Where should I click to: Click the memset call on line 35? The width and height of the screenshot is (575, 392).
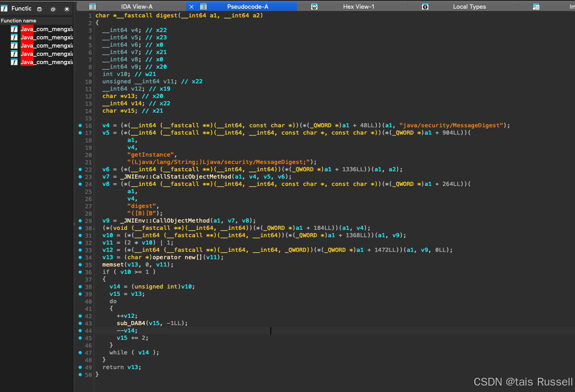tap(113, 265)
